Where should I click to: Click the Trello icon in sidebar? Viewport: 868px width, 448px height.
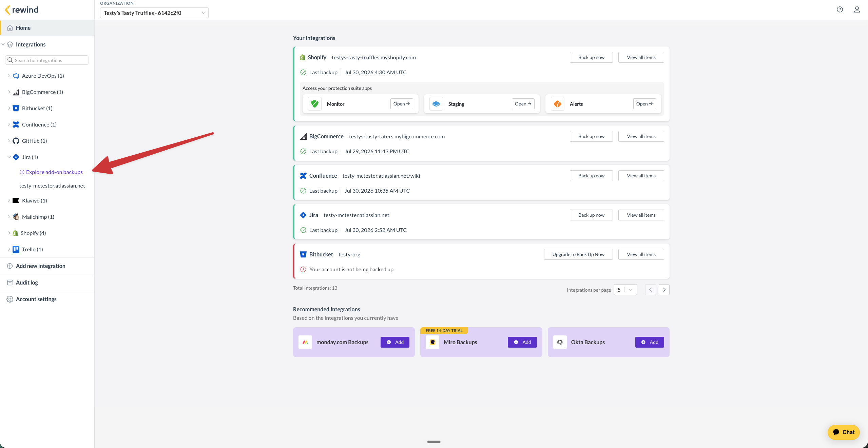click(16, 249)
